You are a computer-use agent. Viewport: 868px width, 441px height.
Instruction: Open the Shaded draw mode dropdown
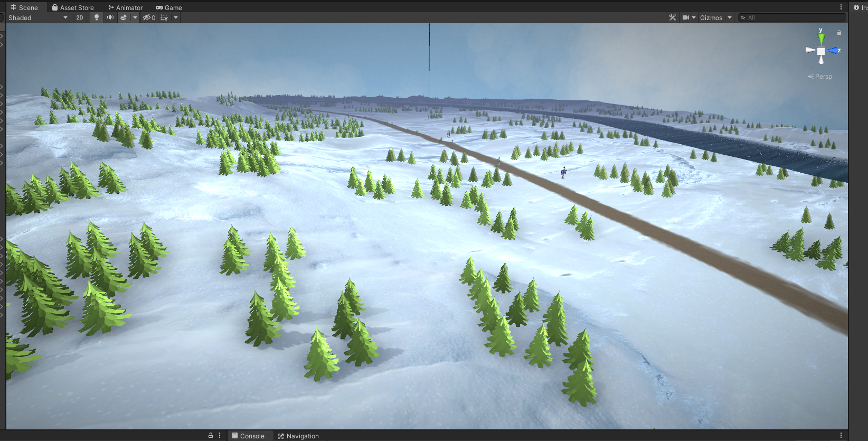(x=38, y=17)
